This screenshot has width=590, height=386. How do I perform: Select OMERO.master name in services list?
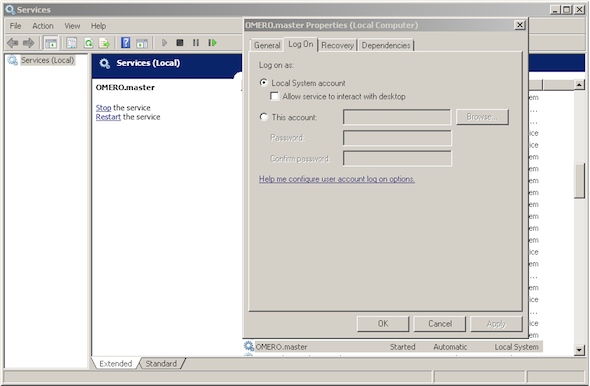coord(281,347)
